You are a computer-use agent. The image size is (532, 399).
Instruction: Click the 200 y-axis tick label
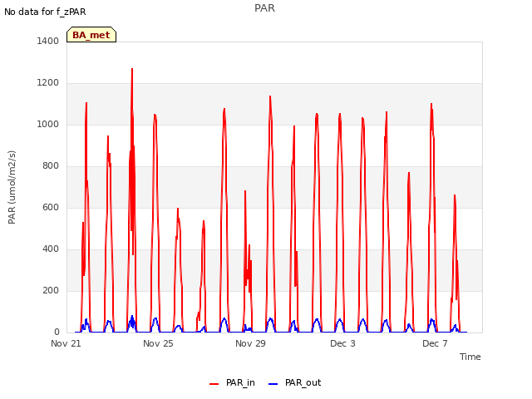tap(51, 290)
